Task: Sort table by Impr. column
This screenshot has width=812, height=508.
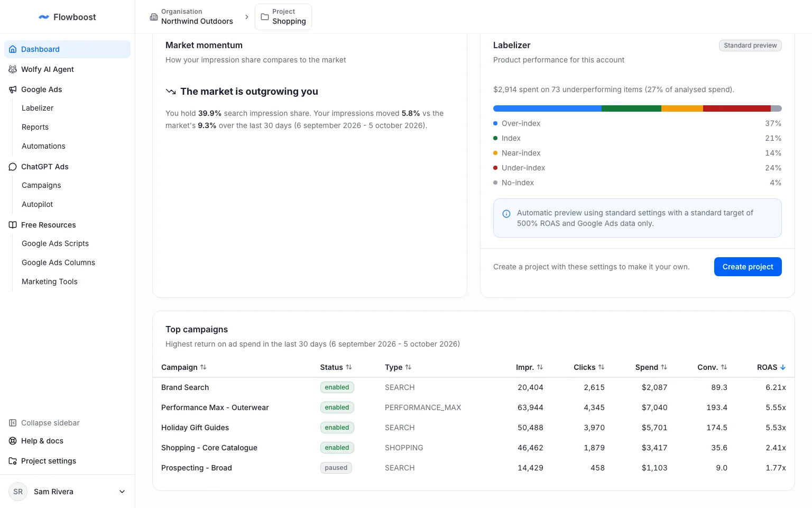Action: pyautogui.click(x=530, y=367)
